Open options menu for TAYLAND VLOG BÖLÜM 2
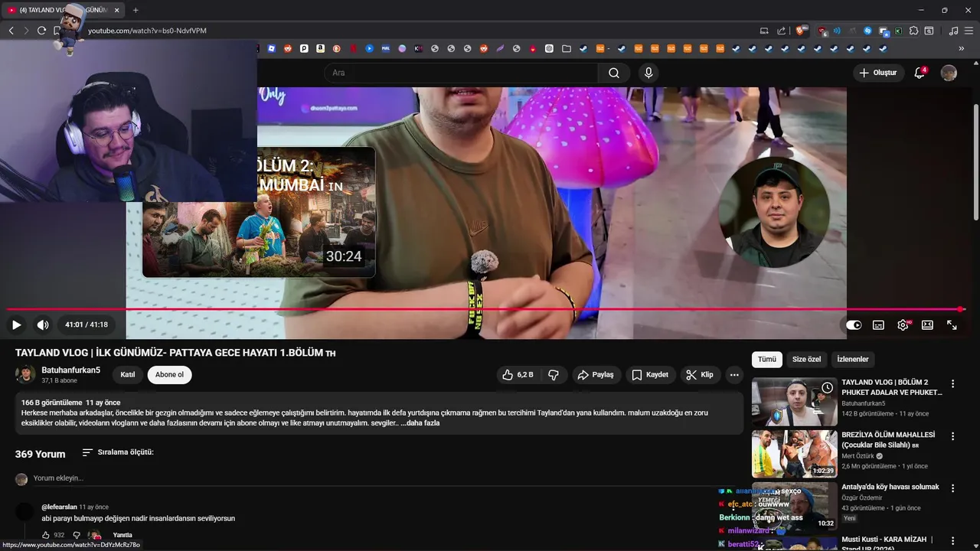This screenshot has height=551, width=980. click(953, 384)
